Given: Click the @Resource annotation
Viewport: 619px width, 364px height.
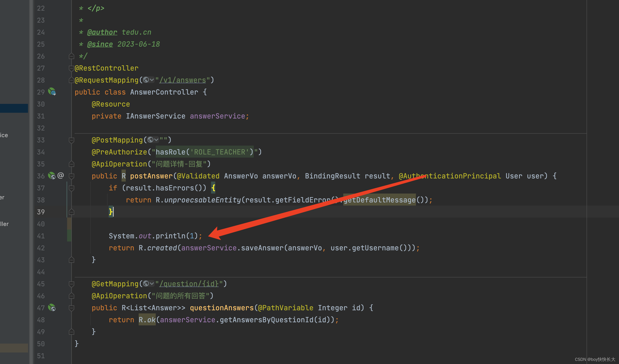Looking at the screenshot, I should [111, 104].
